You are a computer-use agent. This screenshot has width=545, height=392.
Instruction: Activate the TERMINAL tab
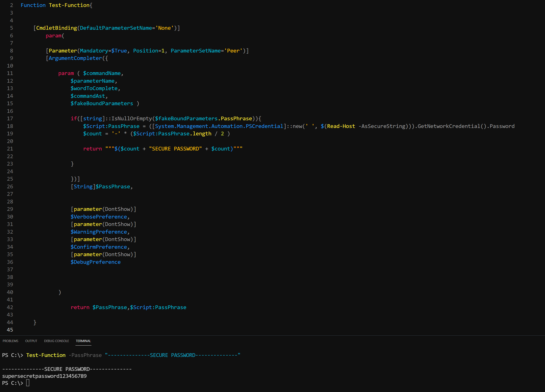(83, 341)
